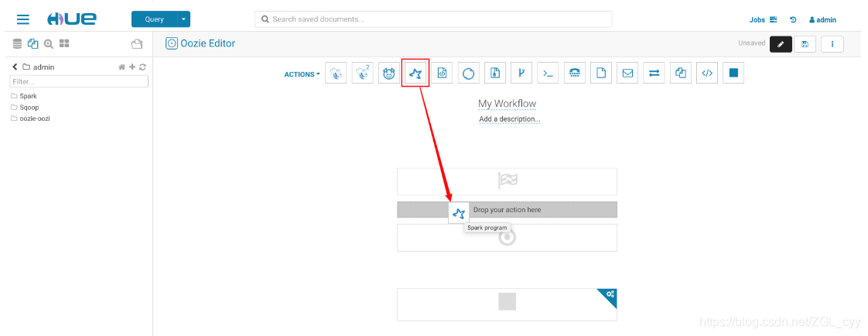
Task: Expand the ACTIONS dropdown
Action: pyautogui.click(x=302, y=74)
